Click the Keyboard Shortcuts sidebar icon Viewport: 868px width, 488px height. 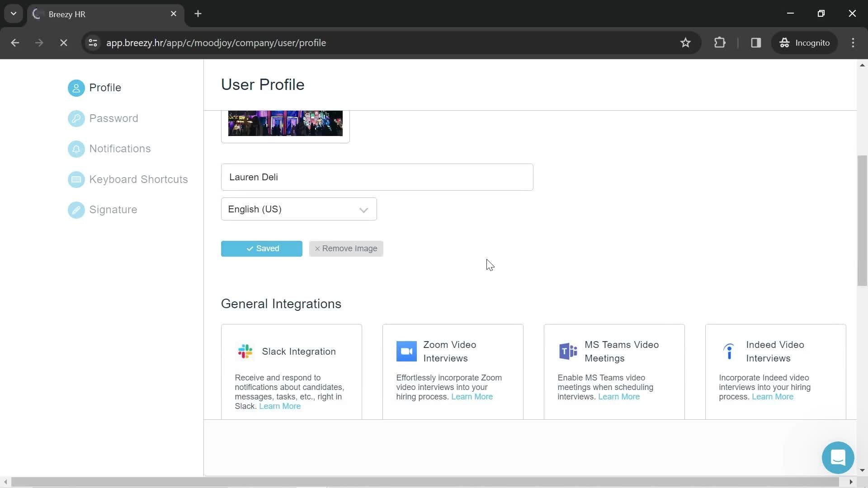click(76, 179)
